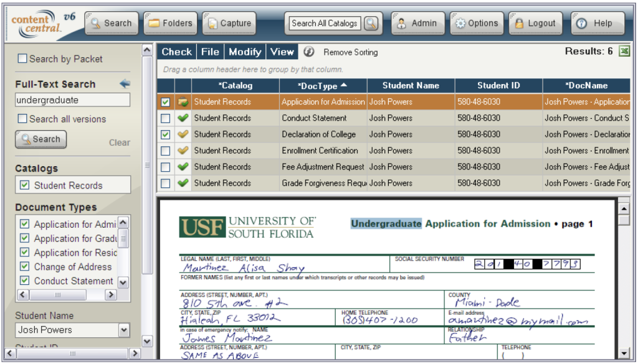Uncheck the Student Records catalog checkbox
The width and height of the screenshot is (638, 364).
tap(24, 185)
